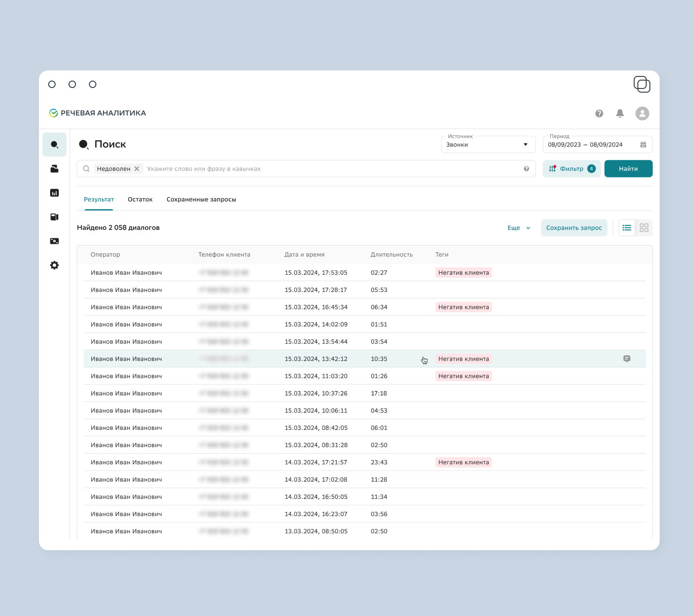This screenshot has width=693, height=616.
Task: Switch to list view layout
Action: 627,228
